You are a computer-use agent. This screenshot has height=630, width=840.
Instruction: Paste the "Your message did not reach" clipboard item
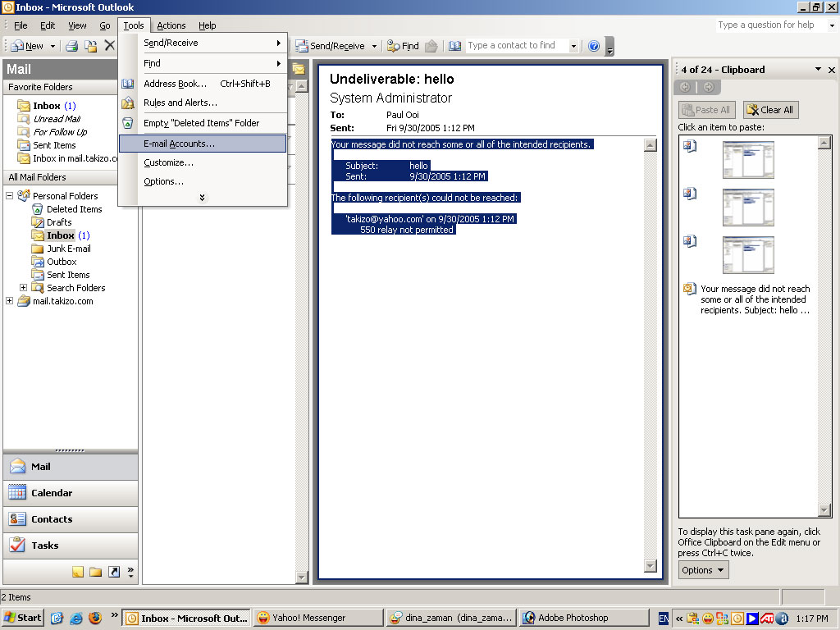point(749,299)
